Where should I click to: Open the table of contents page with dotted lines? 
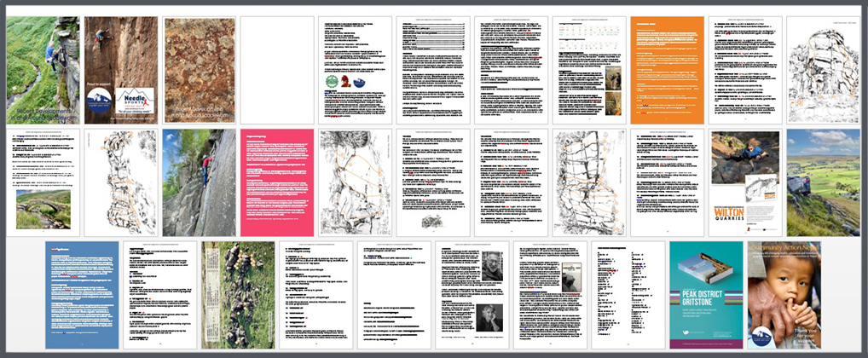[433, 71]
